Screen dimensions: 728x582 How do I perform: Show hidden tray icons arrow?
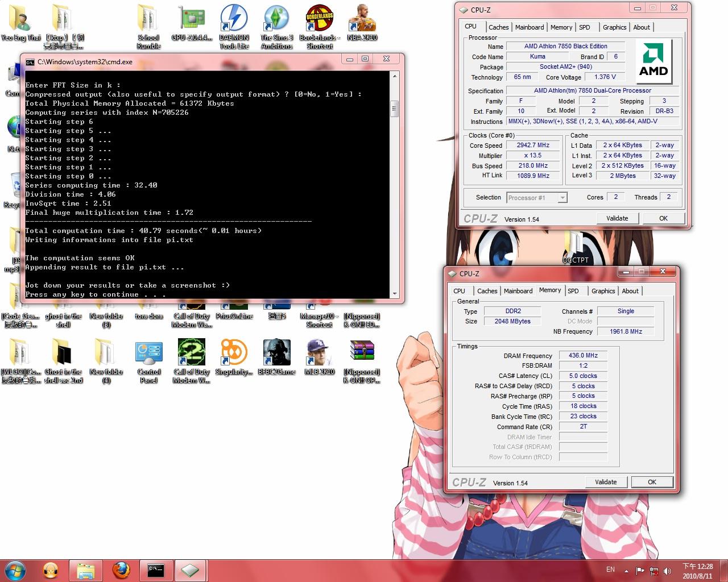coord(626,571)
